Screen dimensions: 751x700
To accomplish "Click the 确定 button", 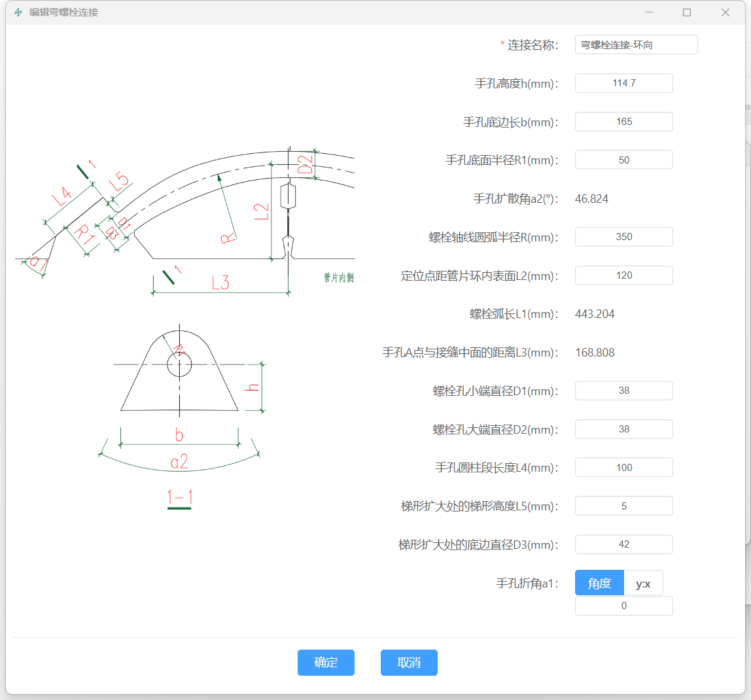I will tap(326, 662).
